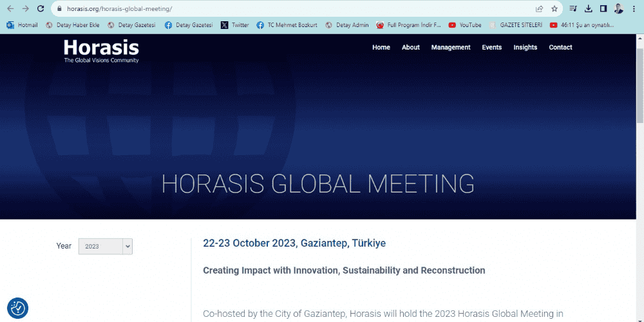Open the 46:11 Şu an oynatılı bookmark
The width and height of the screenshot is (644, 322).
click(x=582, y=25)
